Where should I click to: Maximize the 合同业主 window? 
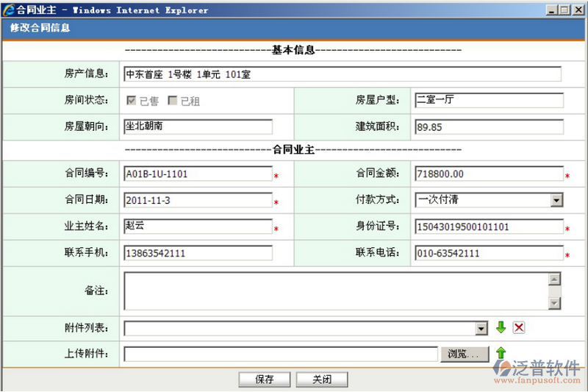tap(564, 10)
